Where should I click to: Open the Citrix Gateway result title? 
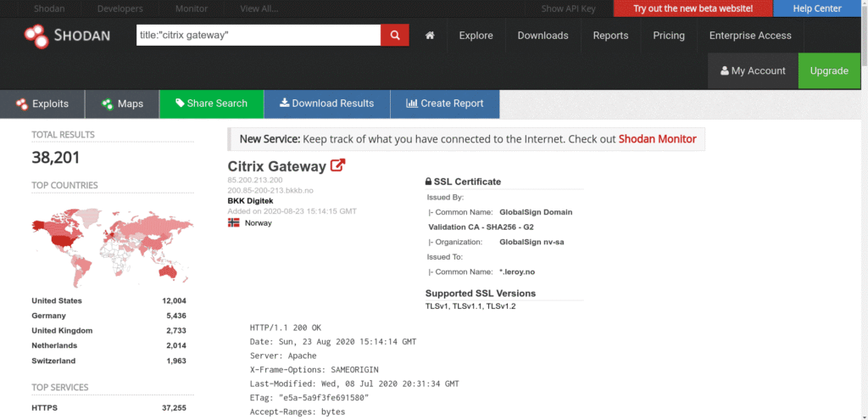click(x=277, y=166)
